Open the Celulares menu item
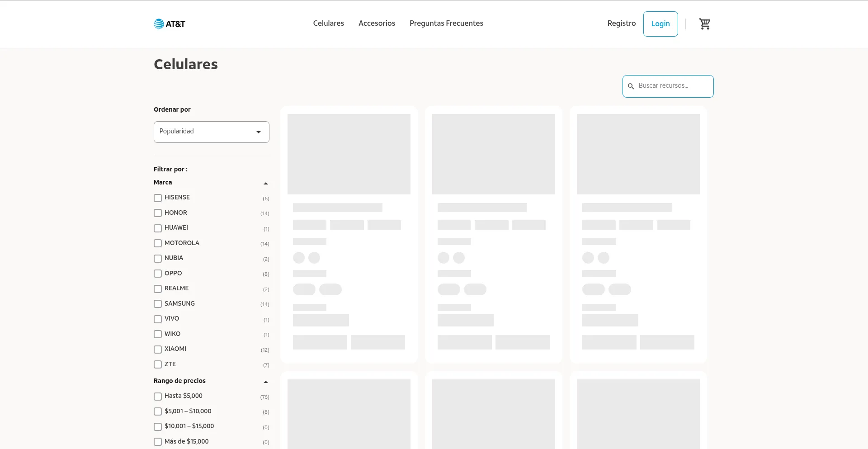Screen dimensions: 868x449 (x=328, y=24)
